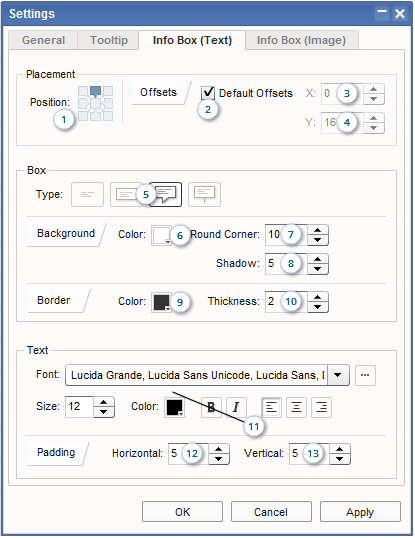Click the Shadow input field
Screen dimensions: 415x538
tap(286, 264)
